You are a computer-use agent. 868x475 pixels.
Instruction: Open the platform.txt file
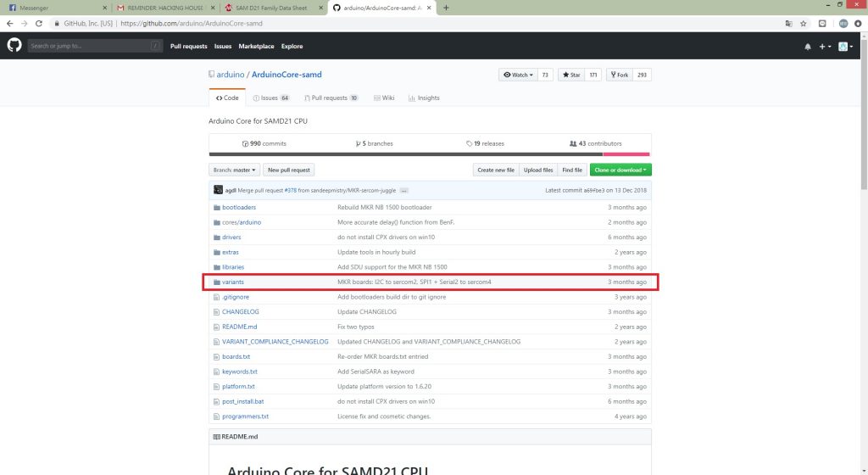[238, 387]
